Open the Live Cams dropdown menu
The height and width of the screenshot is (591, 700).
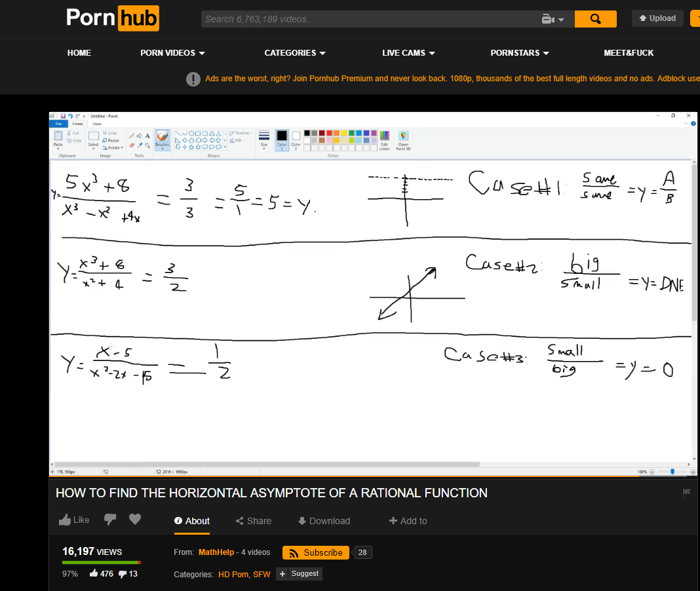coord(408,52)
